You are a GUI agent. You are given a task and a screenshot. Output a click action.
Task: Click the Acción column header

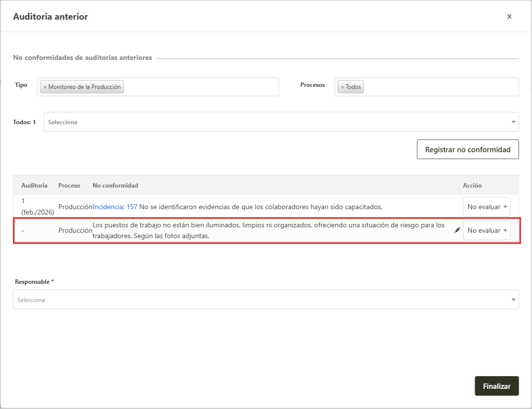click(x=472, y=185)
